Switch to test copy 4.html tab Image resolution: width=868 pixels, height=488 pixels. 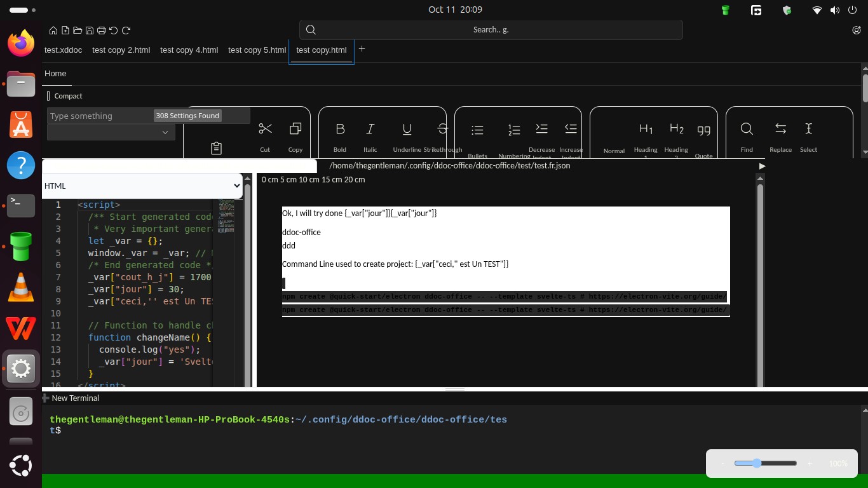(189, 50)
